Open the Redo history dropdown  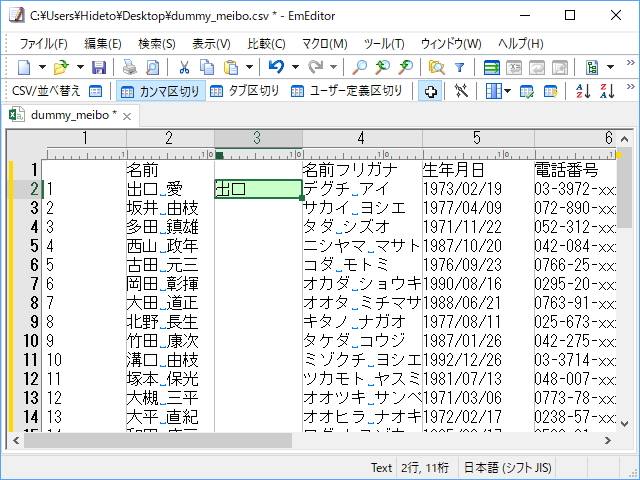pyautogui.click(x=333, y=67)
